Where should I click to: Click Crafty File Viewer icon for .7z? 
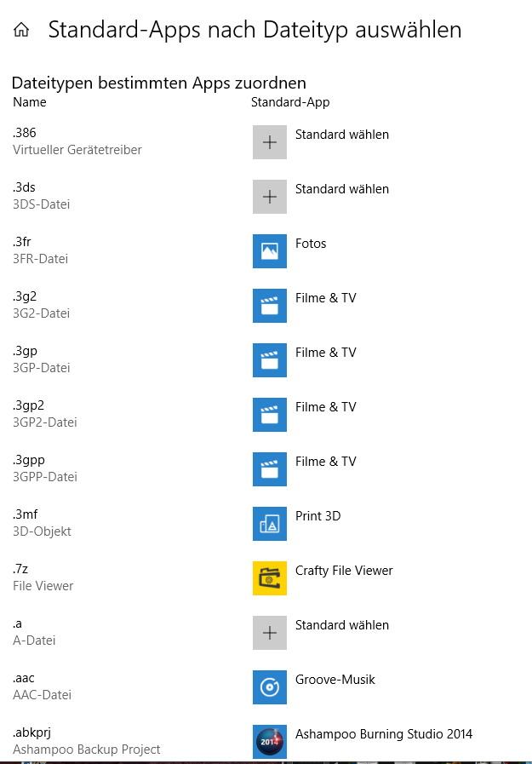270,578
